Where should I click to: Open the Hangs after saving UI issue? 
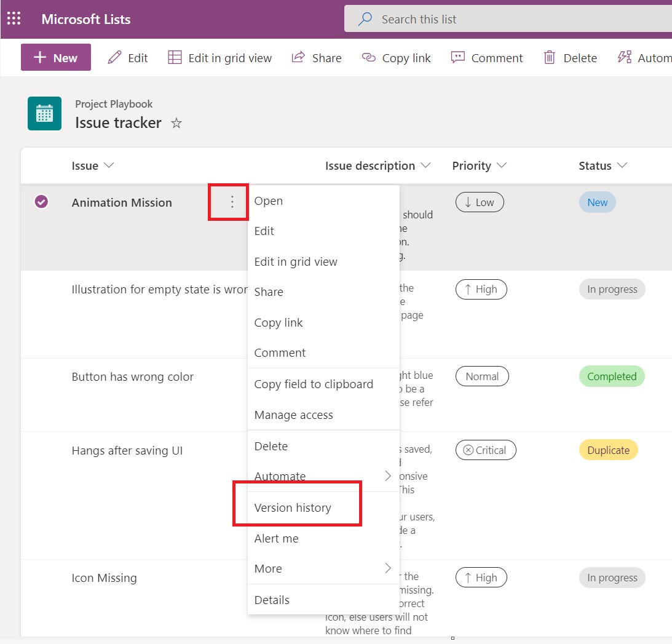[x=127, y=451]
